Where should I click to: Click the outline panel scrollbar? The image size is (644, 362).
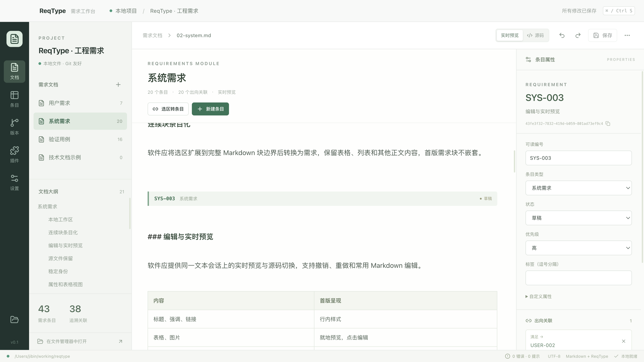130,213
